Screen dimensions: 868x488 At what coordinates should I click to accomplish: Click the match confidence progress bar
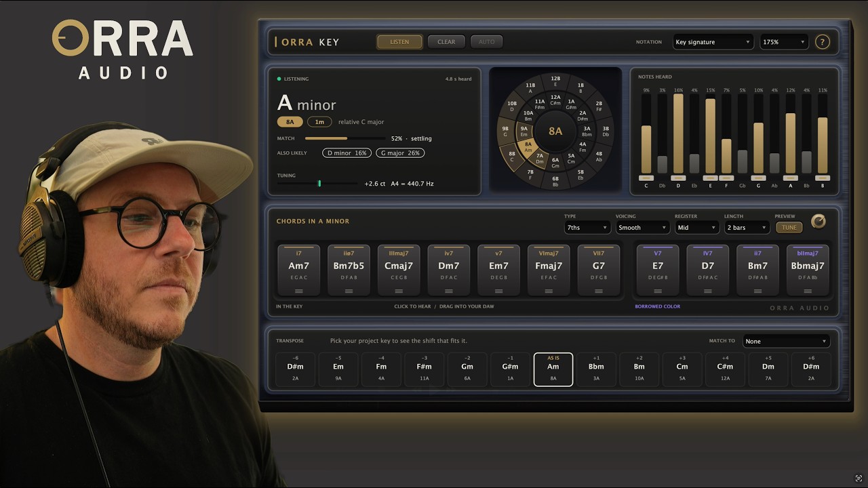345,138
